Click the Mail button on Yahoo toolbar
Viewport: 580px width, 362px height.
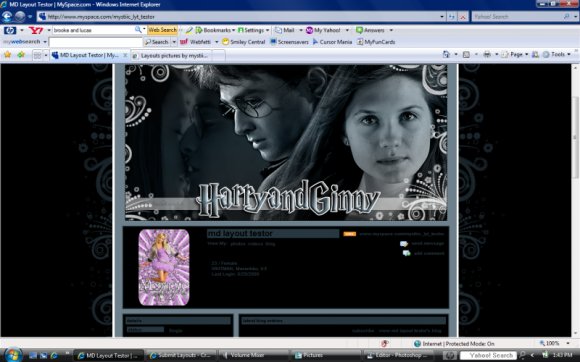click(x=285, y=30)
